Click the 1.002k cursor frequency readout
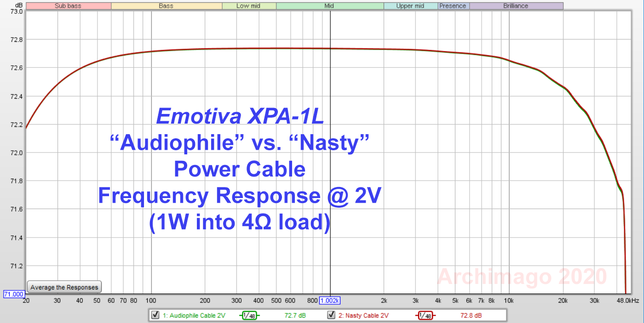This screenshot has height=323, width=644. [x=329, y=301]
